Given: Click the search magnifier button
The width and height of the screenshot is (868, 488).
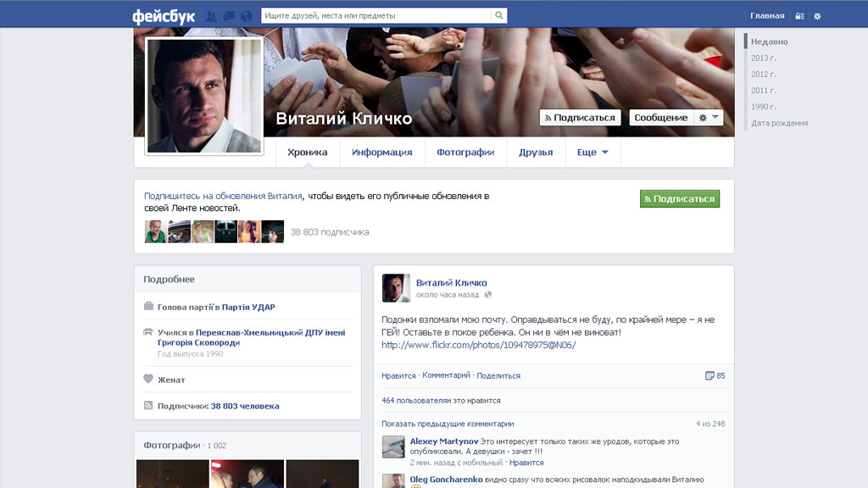Looking at the screenshot, I should (x=499, y=15).
